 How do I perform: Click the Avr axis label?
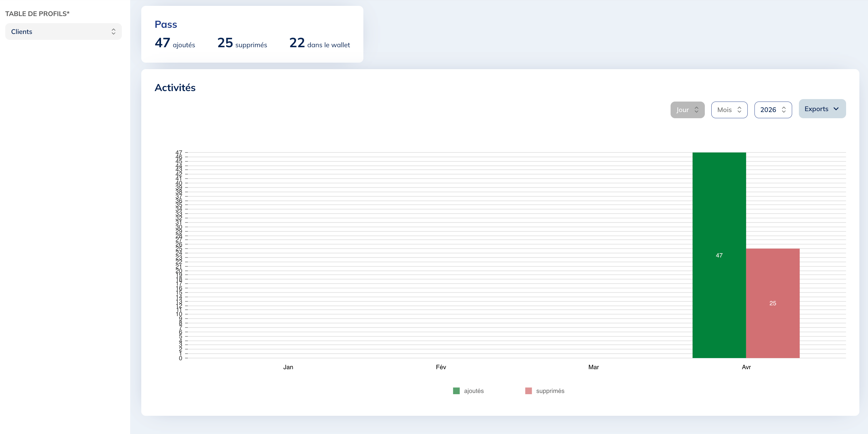click(746, 367)
